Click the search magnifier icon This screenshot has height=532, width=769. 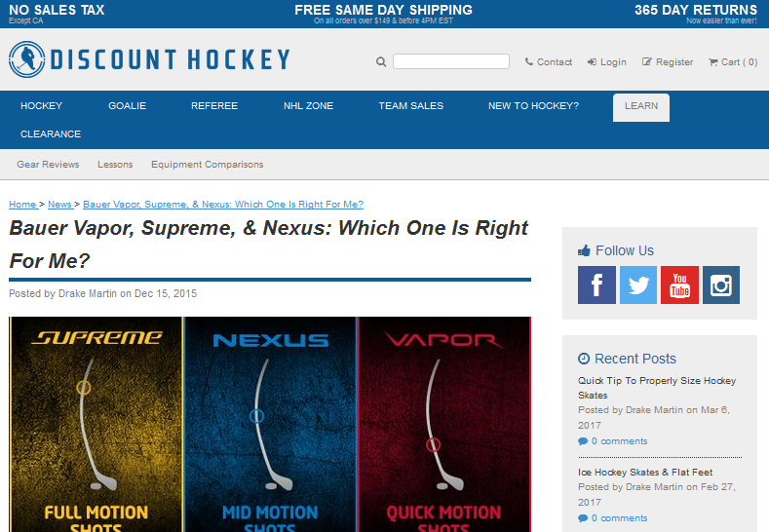381,61
